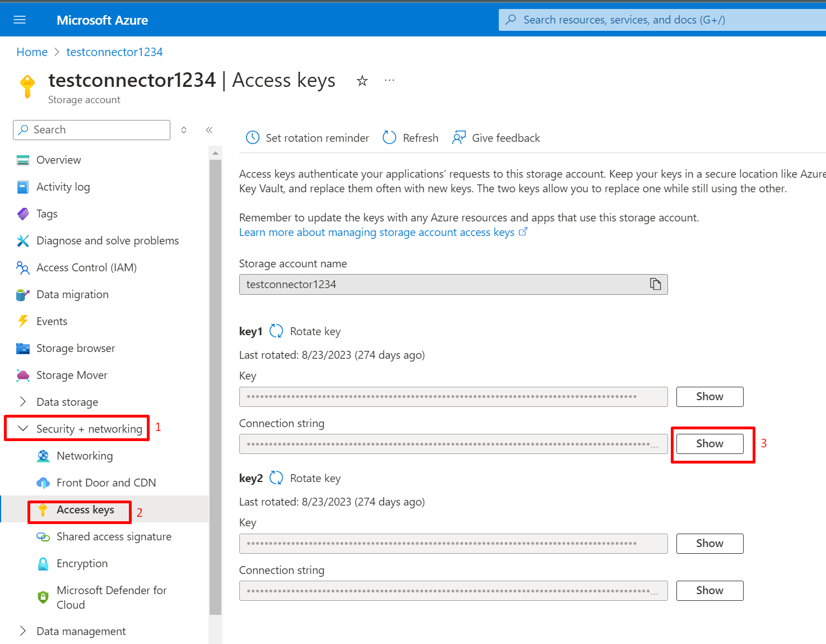The image size is (826, 644).
Task: Open Learn more about managing keys link
Action: pos(377,233)
